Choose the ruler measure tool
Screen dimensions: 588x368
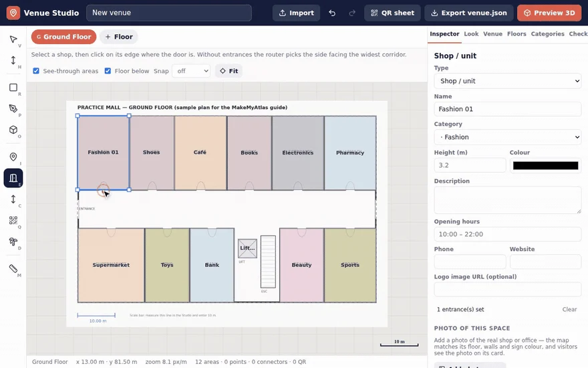pos(13,268)
